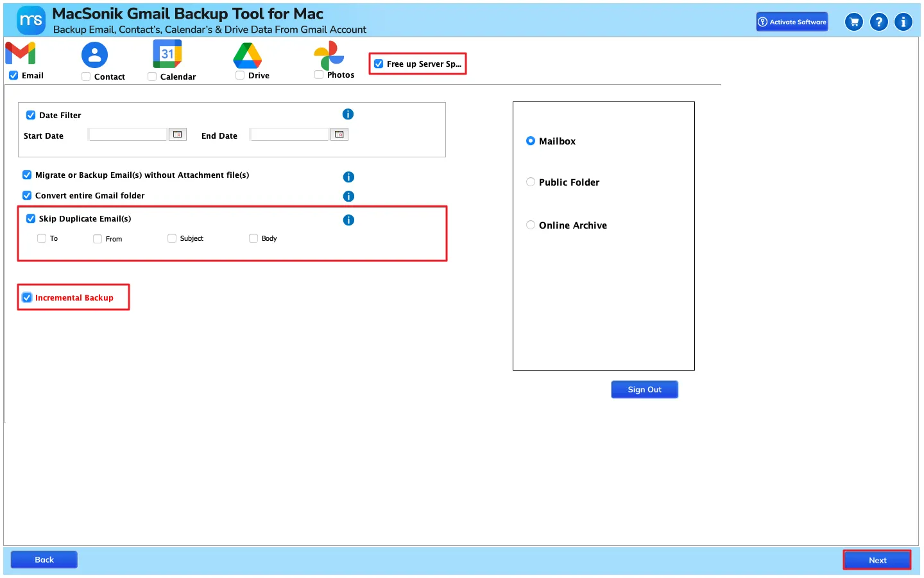Toggle the Date Filter checkbox

pyautogui.click(x=31, y=115)
